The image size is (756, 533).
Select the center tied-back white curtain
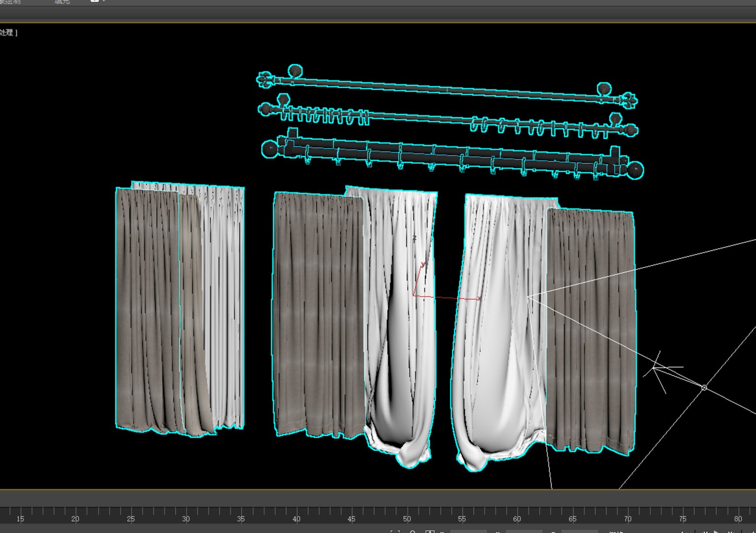(x=402, y=326)
